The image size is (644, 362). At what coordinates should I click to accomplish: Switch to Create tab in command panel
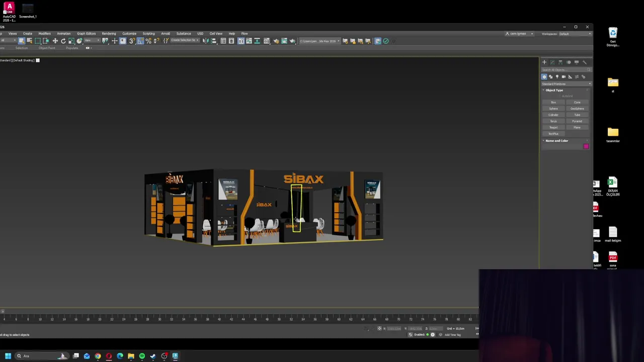pyautogui.click(x=544, y=62)
